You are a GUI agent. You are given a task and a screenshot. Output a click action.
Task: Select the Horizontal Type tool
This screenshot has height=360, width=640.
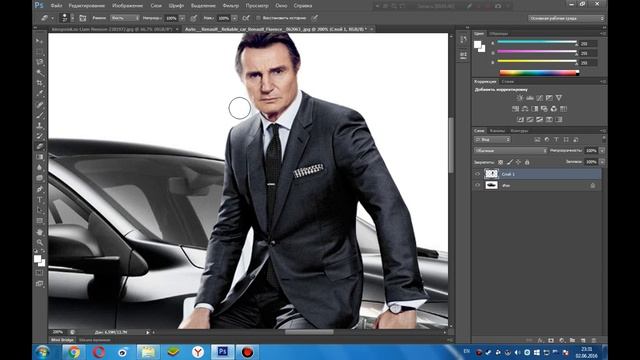[x=40, y=200]
